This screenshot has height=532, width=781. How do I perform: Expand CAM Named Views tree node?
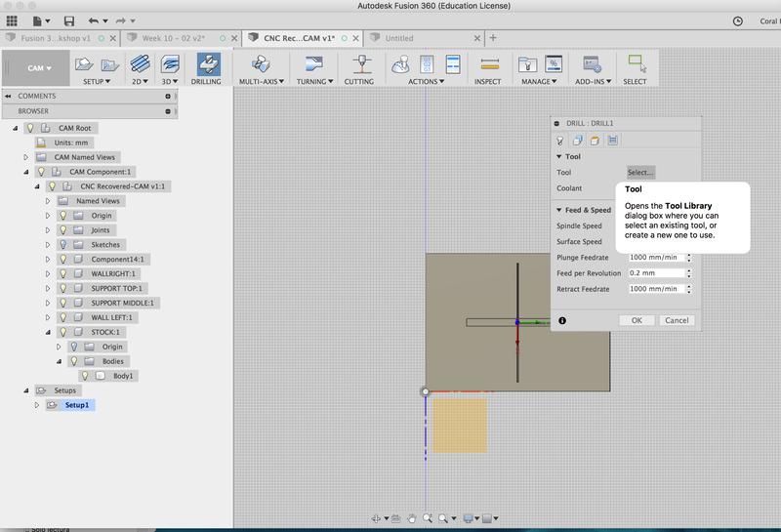tap(26, 157)
